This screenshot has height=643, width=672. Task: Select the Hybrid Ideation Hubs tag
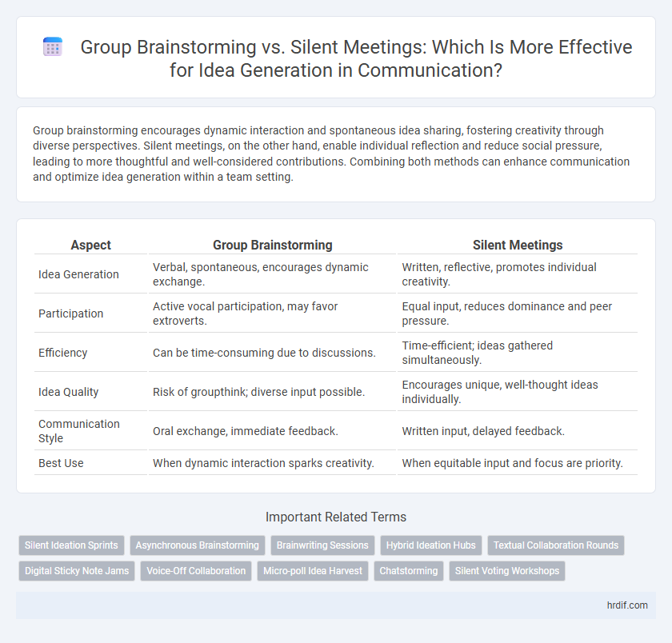click(x=430, y=545)
